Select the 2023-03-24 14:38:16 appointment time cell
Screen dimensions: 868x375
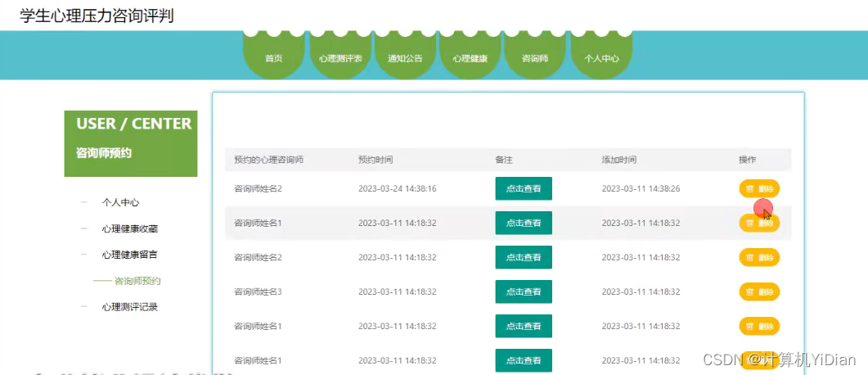coord(397,188)
